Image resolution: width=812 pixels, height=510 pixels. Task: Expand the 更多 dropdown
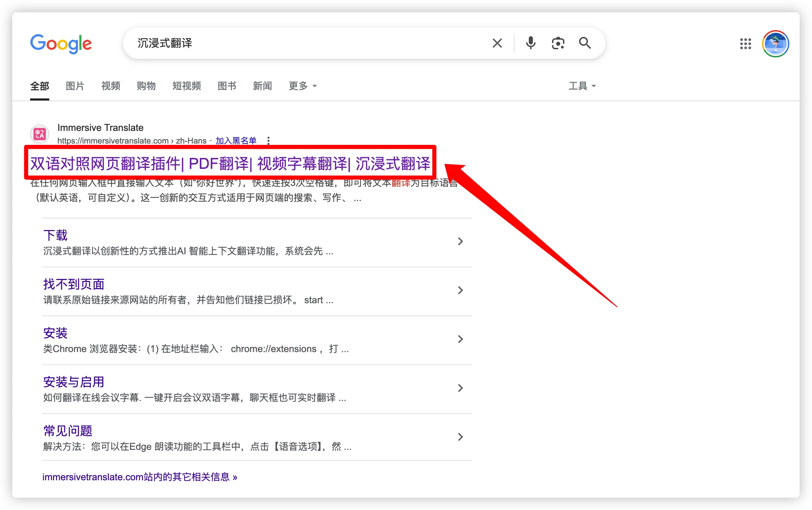(303, 86)
